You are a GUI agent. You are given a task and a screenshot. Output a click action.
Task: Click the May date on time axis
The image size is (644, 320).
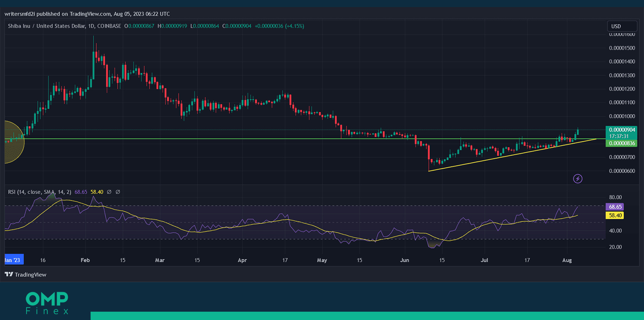click(x=322, y=260)
